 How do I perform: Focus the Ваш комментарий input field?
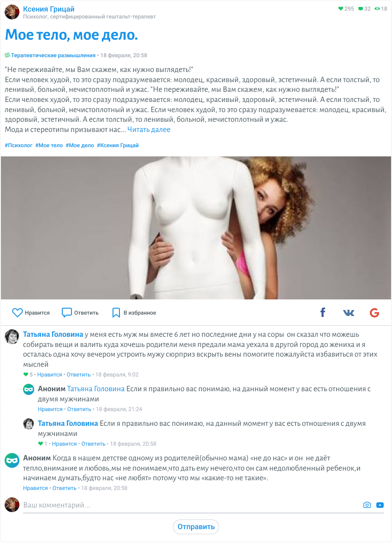(192, 505)
